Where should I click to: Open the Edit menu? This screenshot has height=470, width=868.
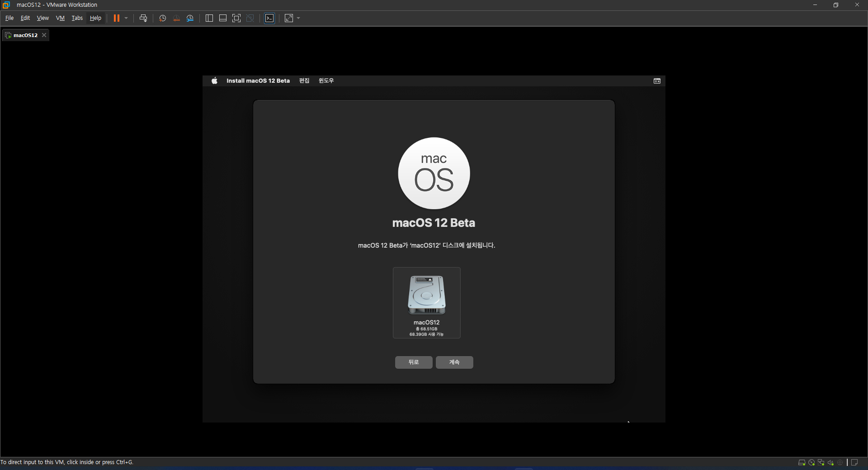point(25,18)
